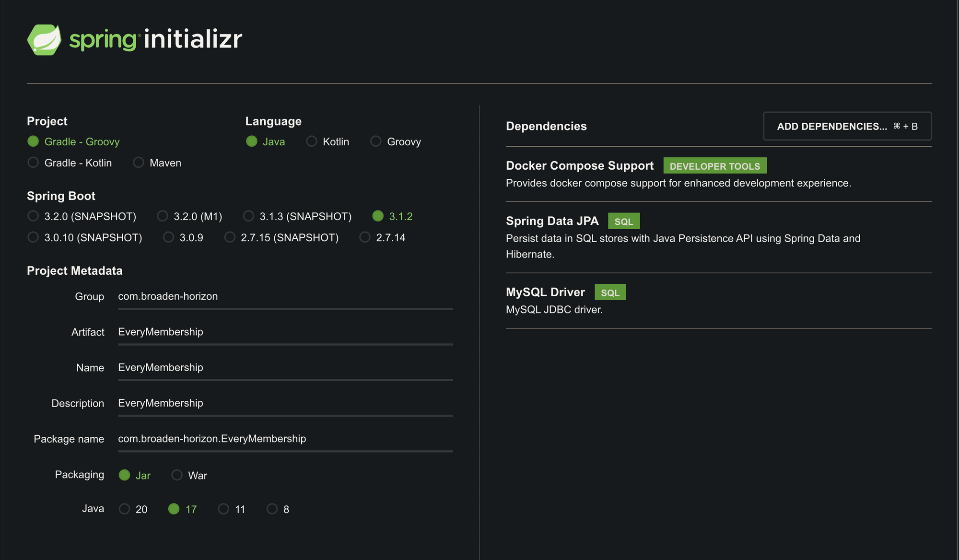This screenshot has height=560, width=959.
Task: Choose Java version 11
Action: (x=223, y=509)
